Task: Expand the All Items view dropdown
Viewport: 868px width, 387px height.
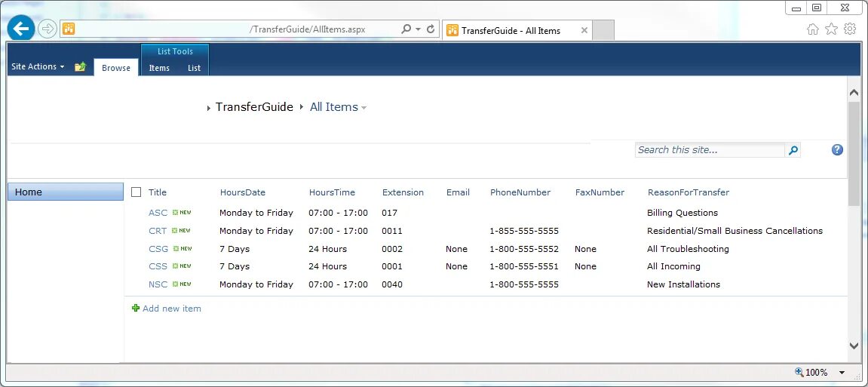Action: pos(363,108)
